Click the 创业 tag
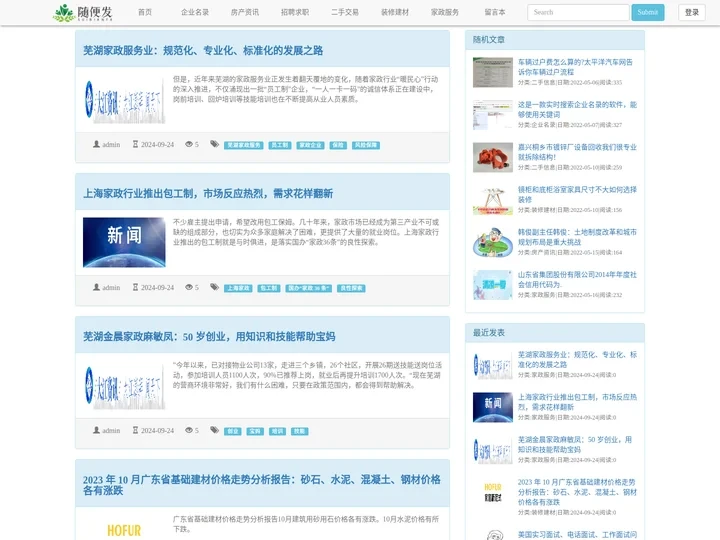720x540 pixels. [233, 431]
